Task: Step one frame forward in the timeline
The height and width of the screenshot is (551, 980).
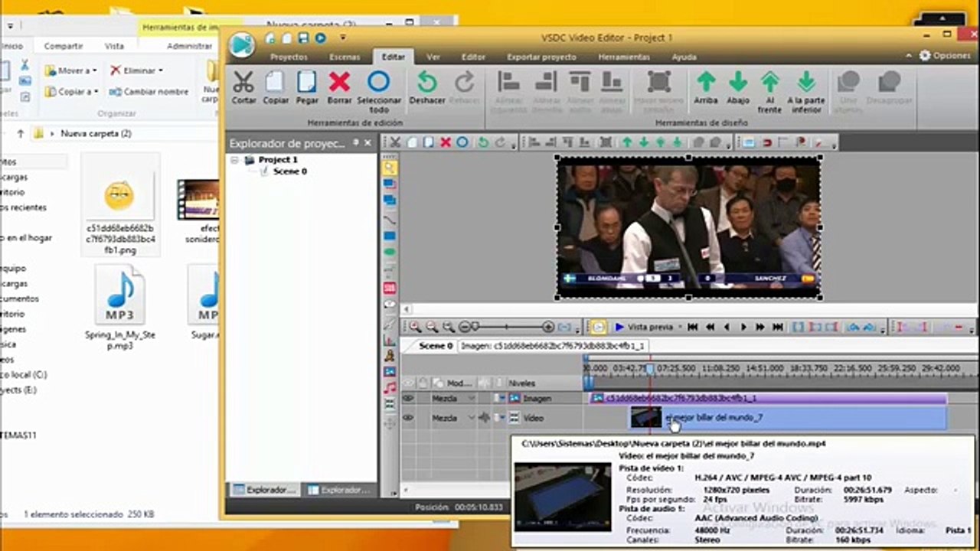Action: [743, 327]
